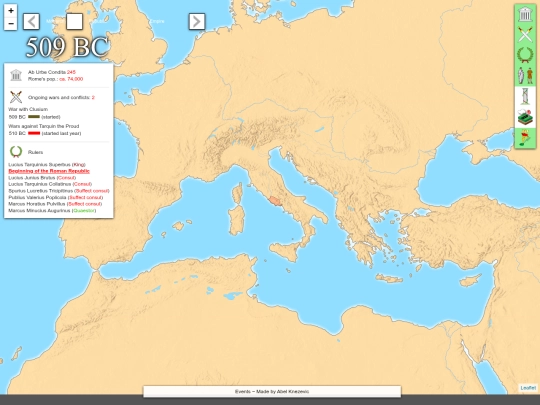Select consul Lucius Tarquinius Collatinus

50,184
